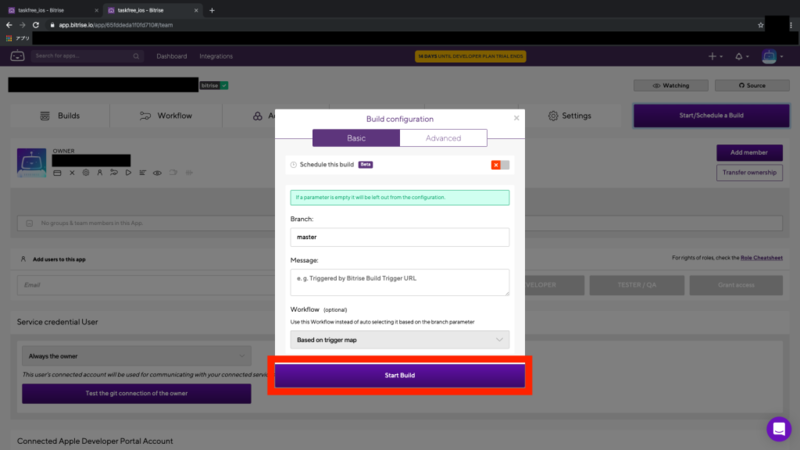Reload the page
This screenshot has height=450, width=800.
[36, 24]
